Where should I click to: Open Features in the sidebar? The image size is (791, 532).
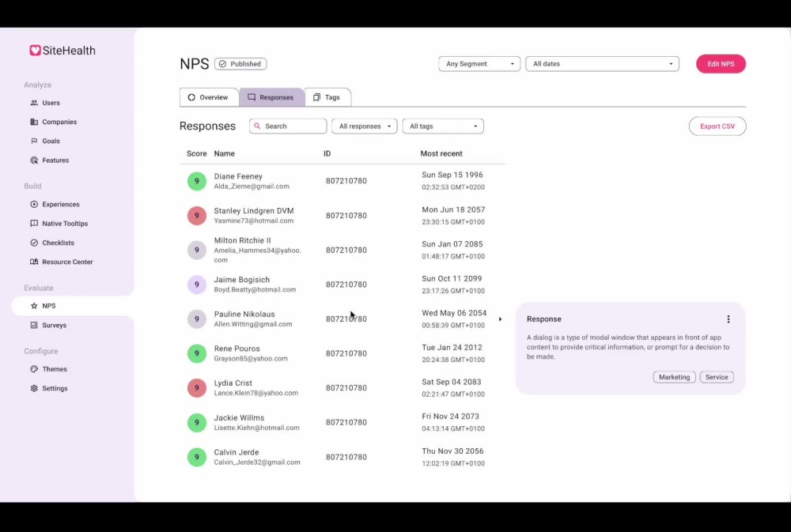click(49, 160)
